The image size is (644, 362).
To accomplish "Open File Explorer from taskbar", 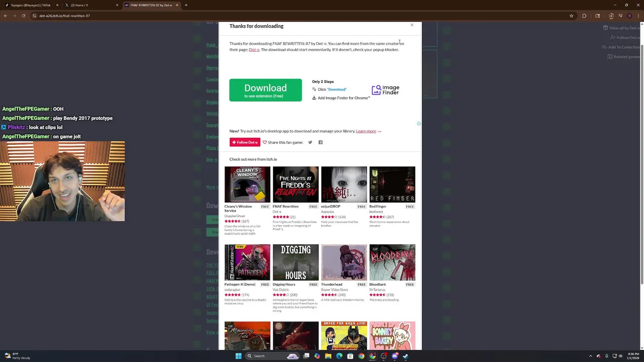I will (328, 356).
